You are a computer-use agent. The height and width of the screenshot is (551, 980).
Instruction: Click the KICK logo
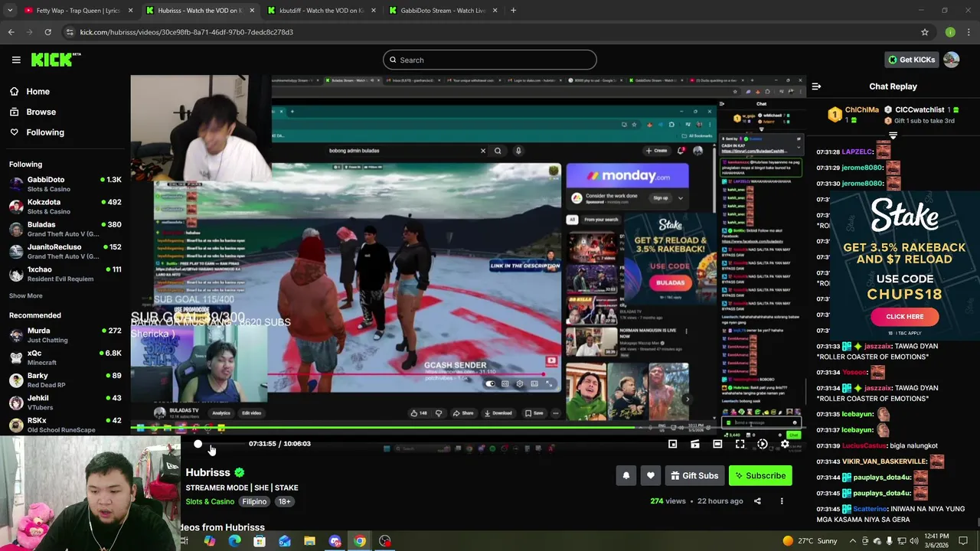55,60
